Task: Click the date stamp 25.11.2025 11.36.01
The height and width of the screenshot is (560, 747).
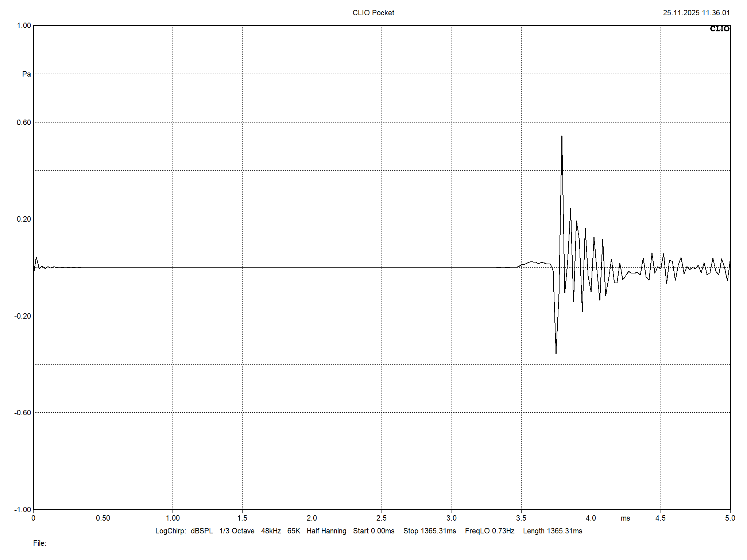Action: coord(696,13)
